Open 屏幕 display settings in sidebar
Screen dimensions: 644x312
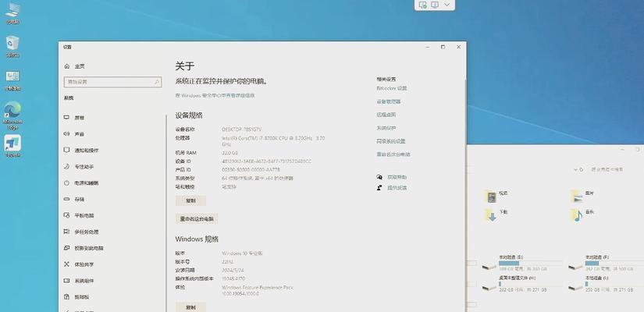pyautogui.click(x=74, y=118)
